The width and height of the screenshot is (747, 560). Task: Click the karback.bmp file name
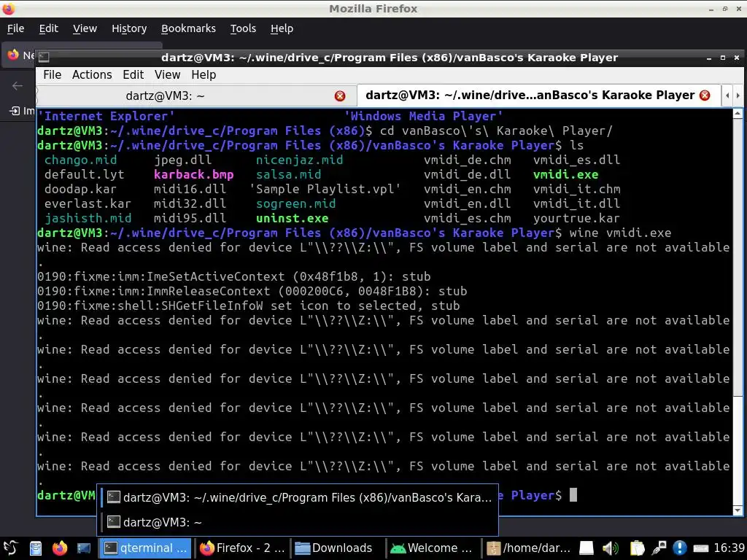(193, 175)
